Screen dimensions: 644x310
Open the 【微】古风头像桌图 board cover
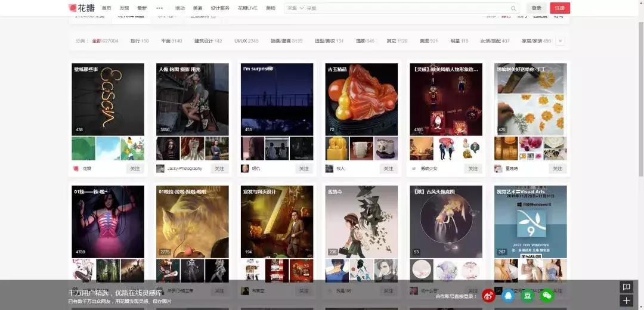coord(446,222)
